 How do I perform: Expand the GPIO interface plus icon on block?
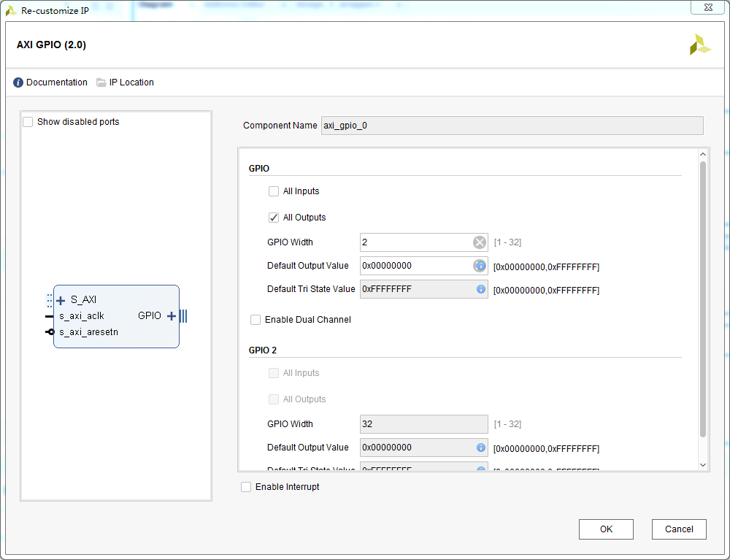(172, 316)
